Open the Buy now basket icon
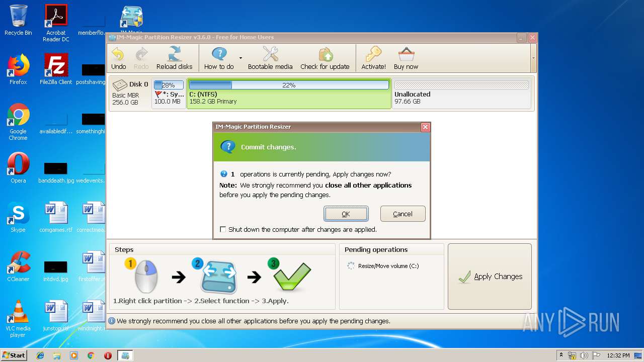 pyautogui.click(x=406, y=55)
